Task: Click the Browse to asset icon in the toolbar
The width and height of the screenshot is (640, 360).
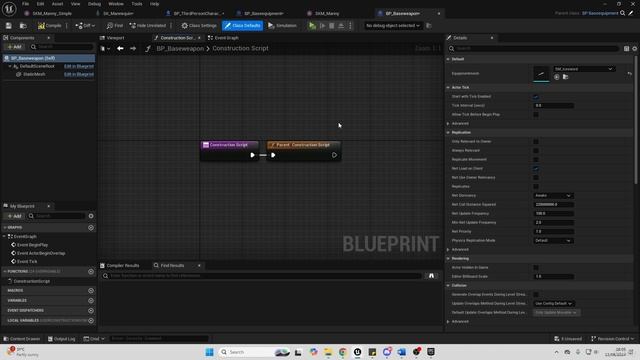Action: tap(23, 25)
